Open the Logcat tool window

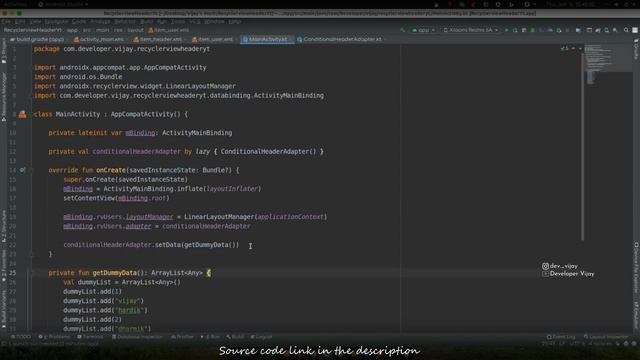coord(261,337)
